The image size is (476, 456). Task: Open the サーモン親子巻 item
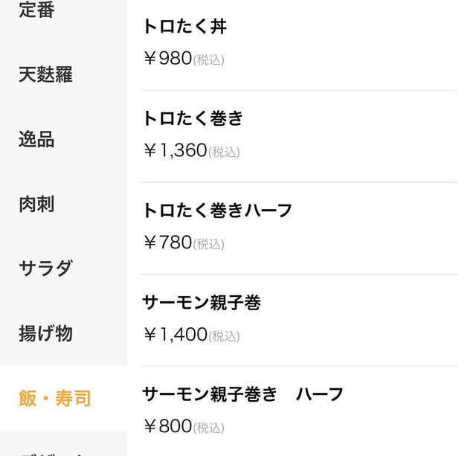201,302
